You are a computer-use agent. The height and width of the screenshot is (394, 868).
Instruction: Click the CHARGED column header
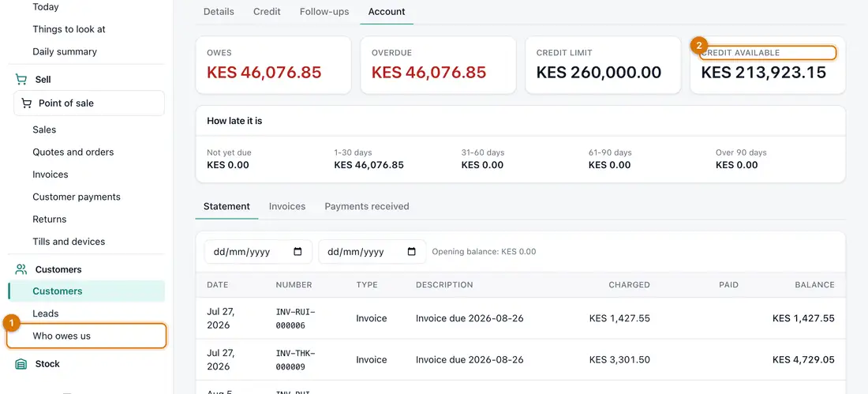coord(630,285)
